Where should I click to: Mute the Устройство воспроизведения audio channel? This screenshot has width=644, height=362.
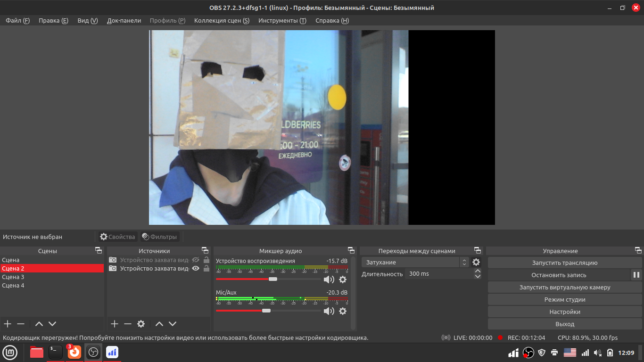pos(329,280)
